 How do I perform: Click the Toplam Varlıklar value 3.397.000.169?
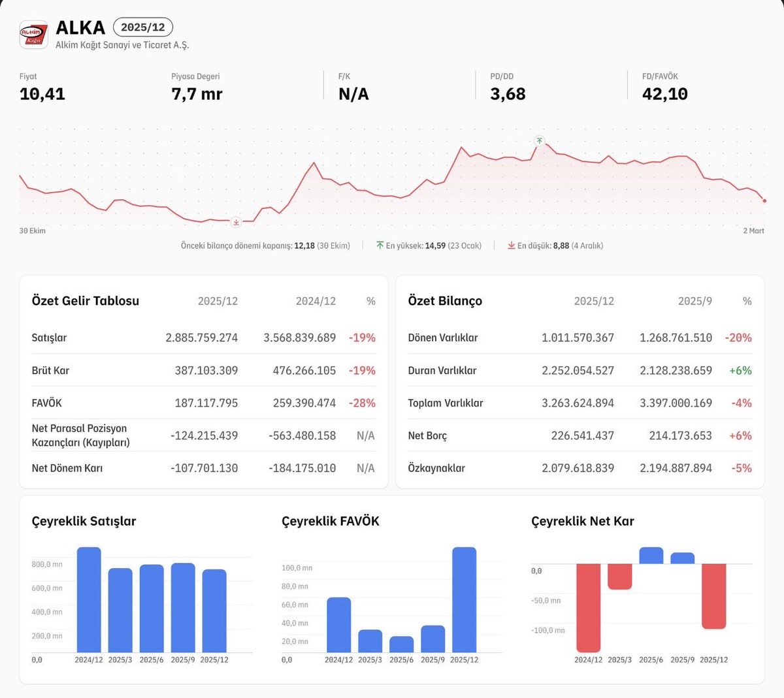(676, 403)
